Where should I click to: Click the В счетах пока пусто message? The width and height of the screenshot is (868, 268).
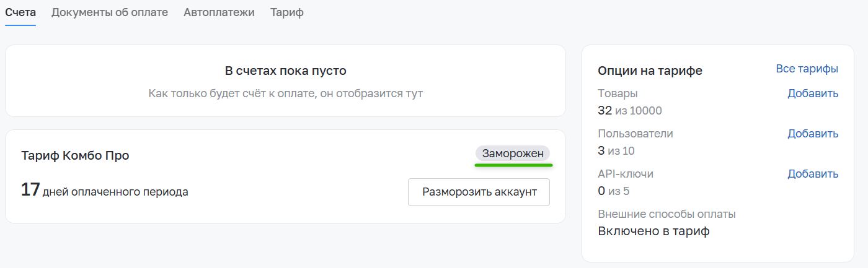[x=285, y=71]
